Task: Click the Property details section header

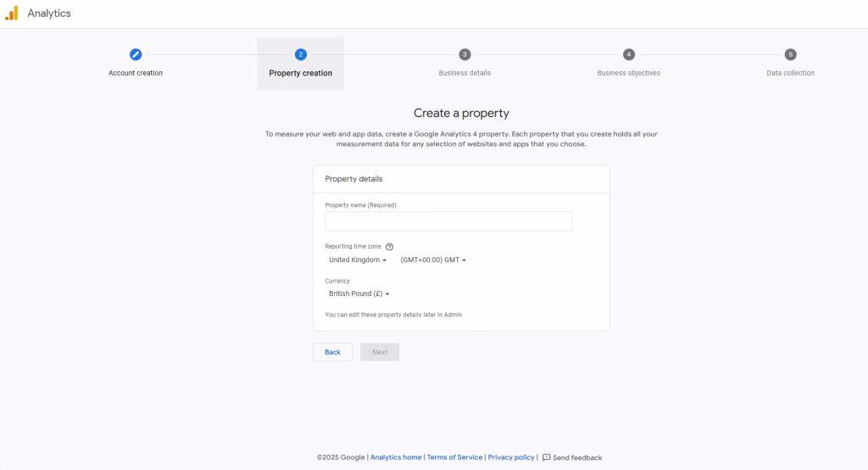Action: pyautogui.click(x=353, y=179)
